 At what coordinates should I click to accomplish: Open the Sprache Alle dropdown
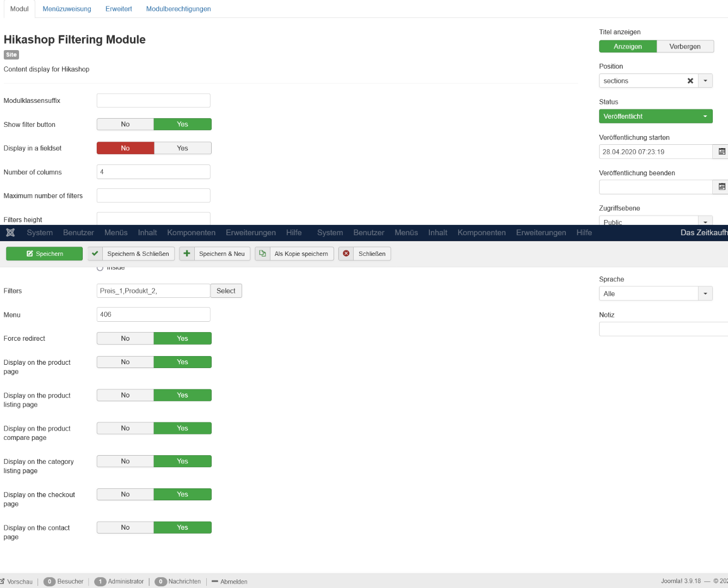pos(656,293)
